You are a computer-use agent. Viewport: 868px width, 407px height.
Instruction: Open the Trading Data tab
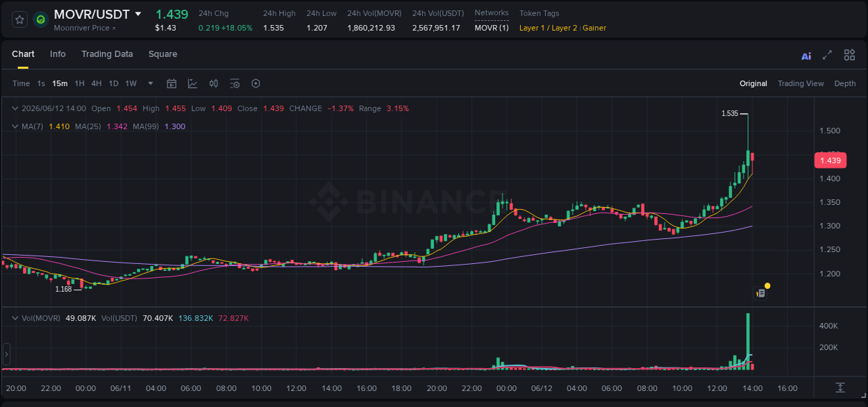pos(107,54)
